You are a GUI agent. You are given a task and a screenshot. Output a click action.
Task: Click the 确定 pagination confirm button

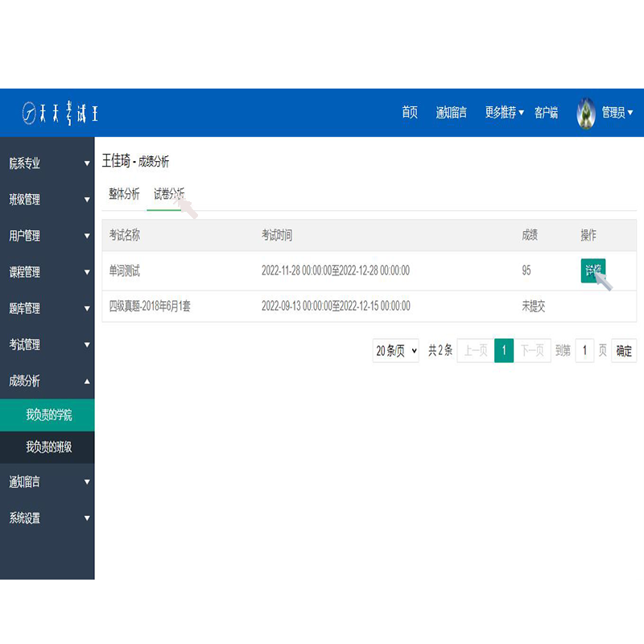(624, 350)
